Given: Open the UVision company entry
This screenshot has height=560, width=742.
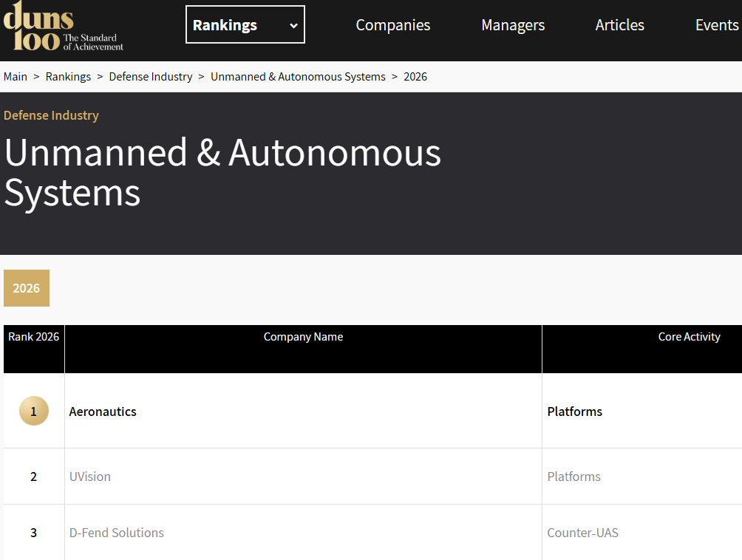Looking at the screenshot, I should pos(90,477).
